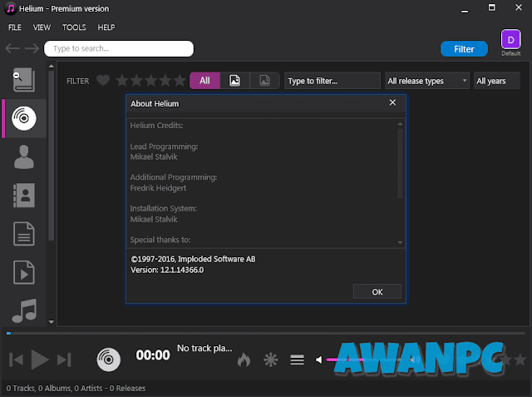Click the No track playing label
Viewport: 532px width, 397px height.
point(204,349)
